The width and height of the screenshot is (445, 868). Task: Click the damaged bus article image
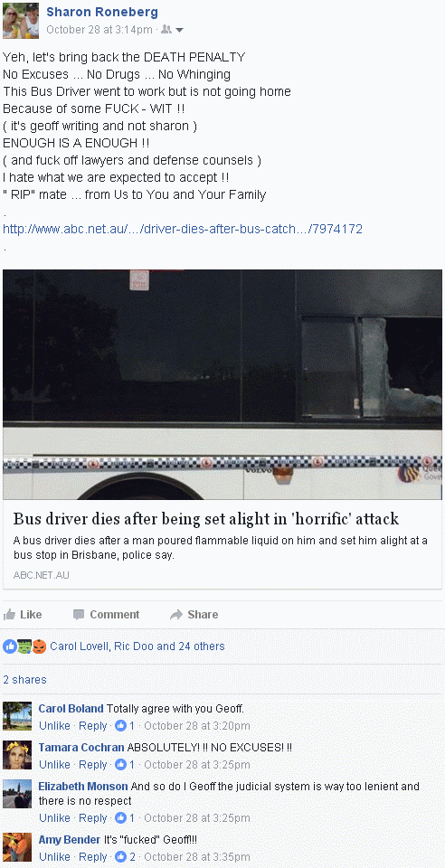click(222, 385)
